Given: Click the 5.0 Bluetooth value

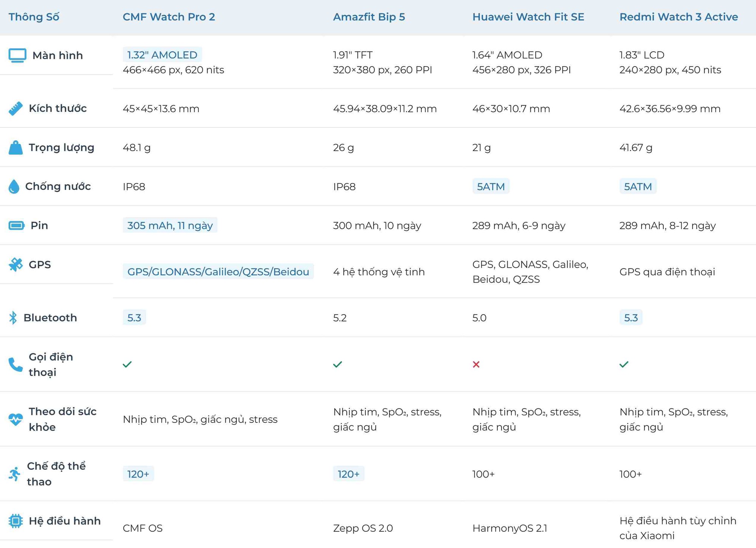Looking at the screenshot, I should [x=479, y=318].
